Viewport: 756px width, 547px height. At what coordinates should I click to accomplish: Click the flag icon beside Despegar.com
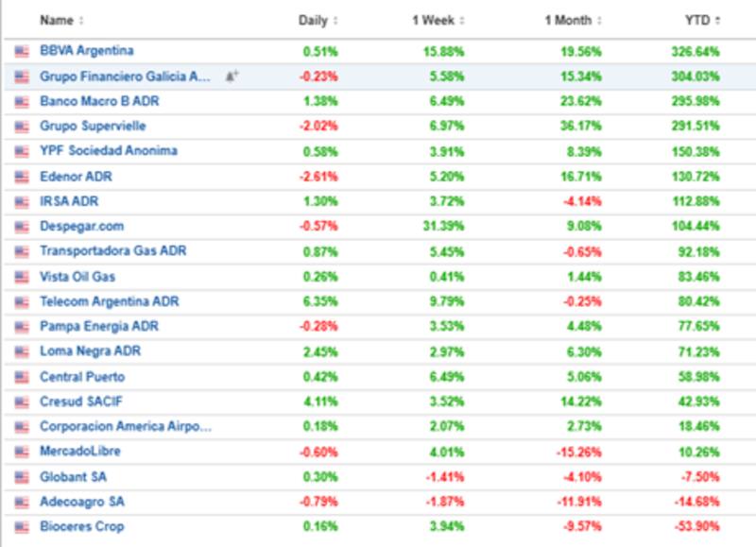[x=22, y=227]
